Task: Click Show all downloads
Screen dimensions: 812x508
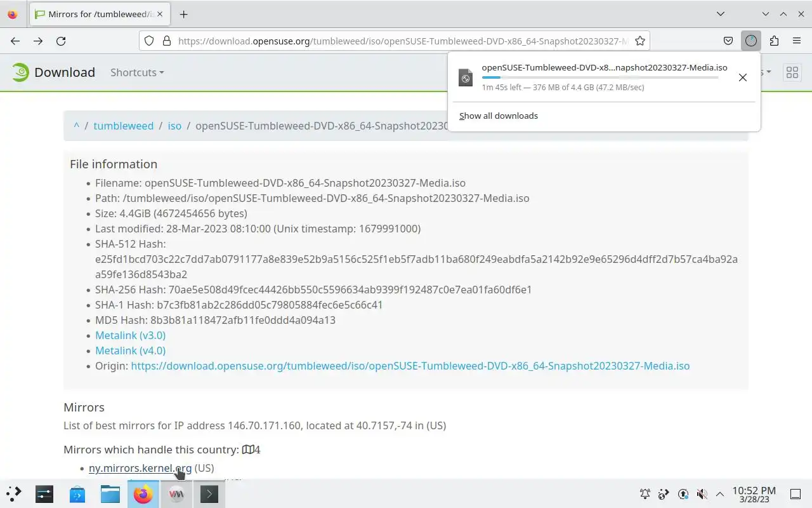Action: (499, 116)
